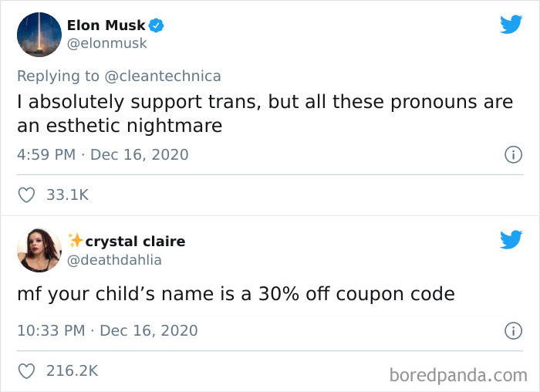
Task: Click the sparkle emoji before crystal claire
Action: click(x=76, y=240)
